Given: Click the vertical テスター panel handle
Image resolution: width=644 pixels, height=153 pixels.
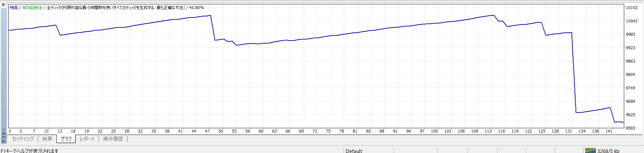Looking at the screenshot, I should pos(4,136).
